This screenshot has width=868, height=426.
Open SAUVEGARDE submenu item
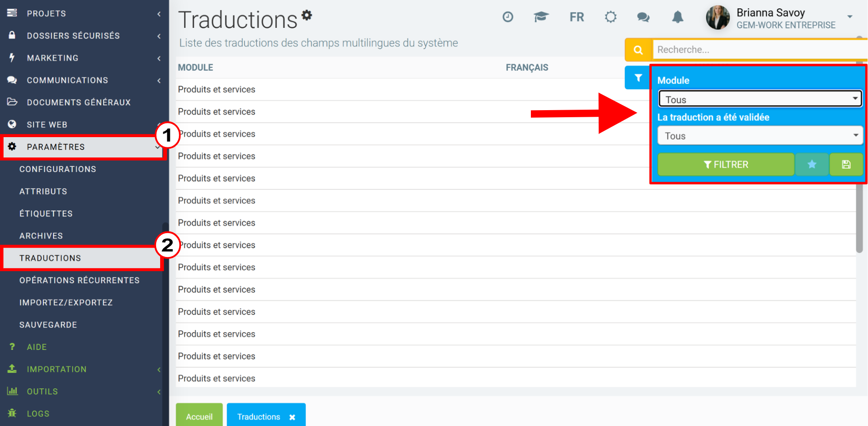[48, 325]
